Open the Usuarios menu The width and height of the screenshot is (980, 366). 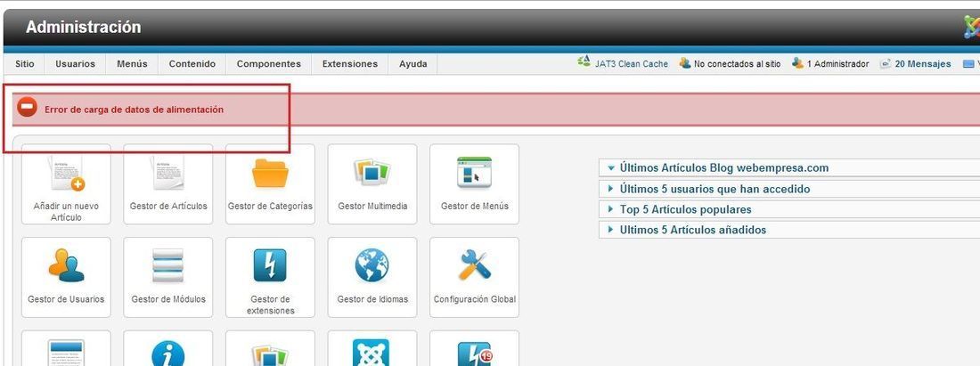pyautogui.click(x=76, y=64)
